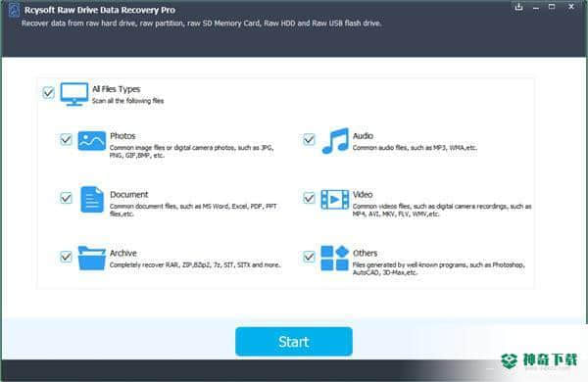Click the "Common audio files" description
The height and width of the screenshot is (382, 588).
coord(415,148)
